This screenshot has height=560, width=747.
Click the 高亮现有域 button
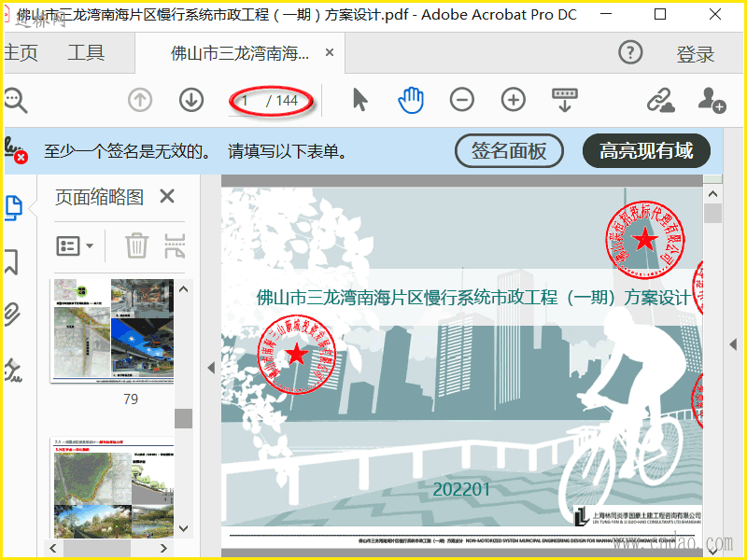646,151
